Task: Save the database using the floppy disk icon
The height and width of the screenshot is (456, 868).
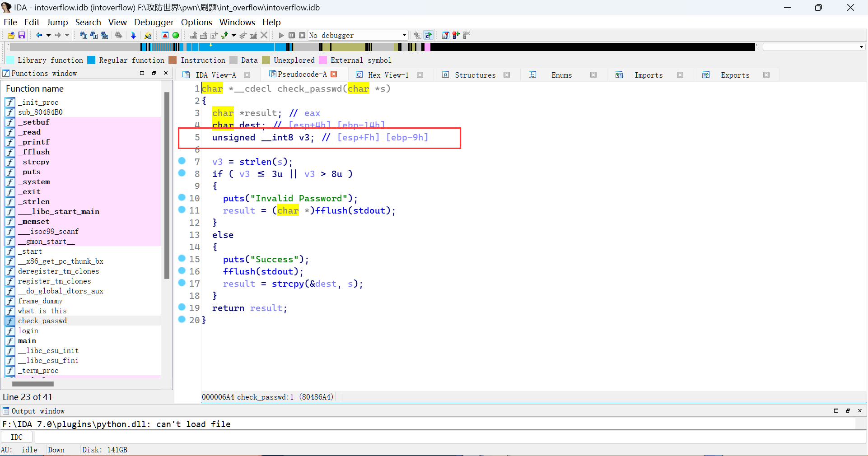Action: coord(22,35)
